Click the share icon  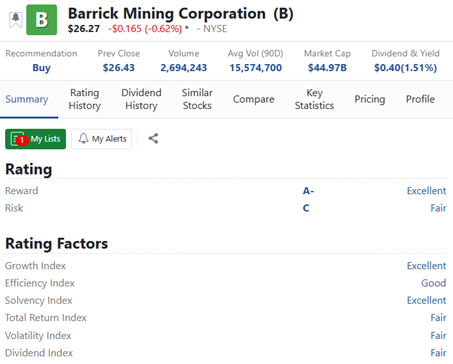coord(153,139)
